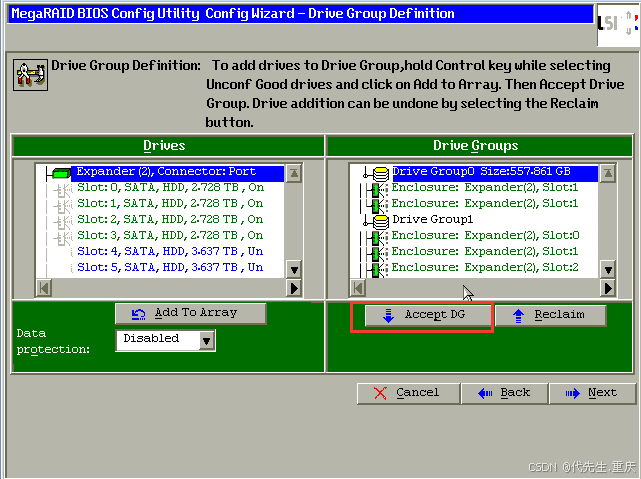This screenshot has width=641, height=479.
Task: Click the Drive Group0 disk stack icon
Action: click(381, 173)
